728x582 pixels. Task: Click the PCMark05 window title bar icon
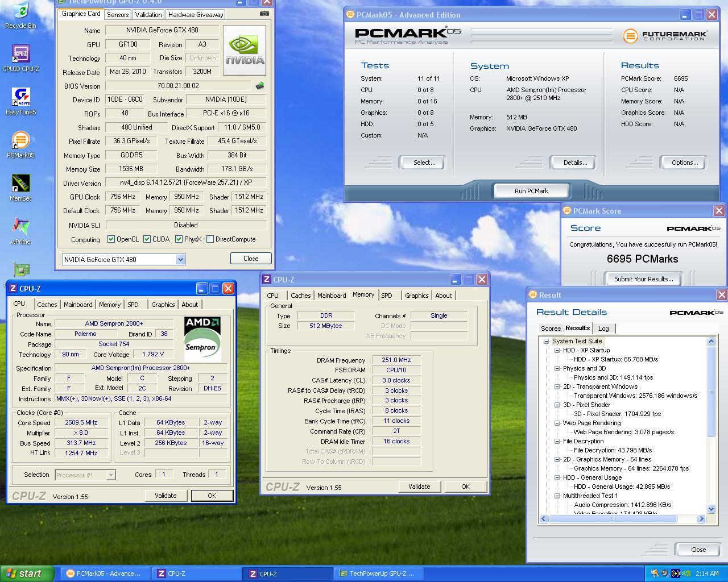coord(350,15)
